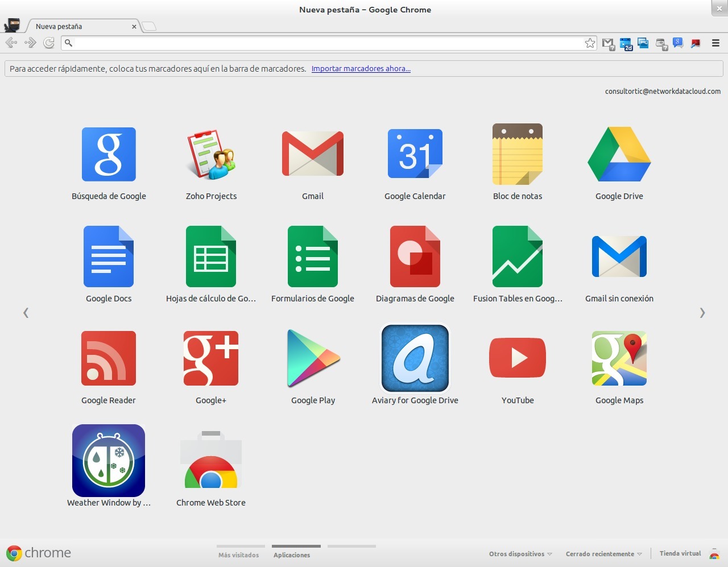Click the page reload button
728x567 pixels.
(x=49, y=43)
